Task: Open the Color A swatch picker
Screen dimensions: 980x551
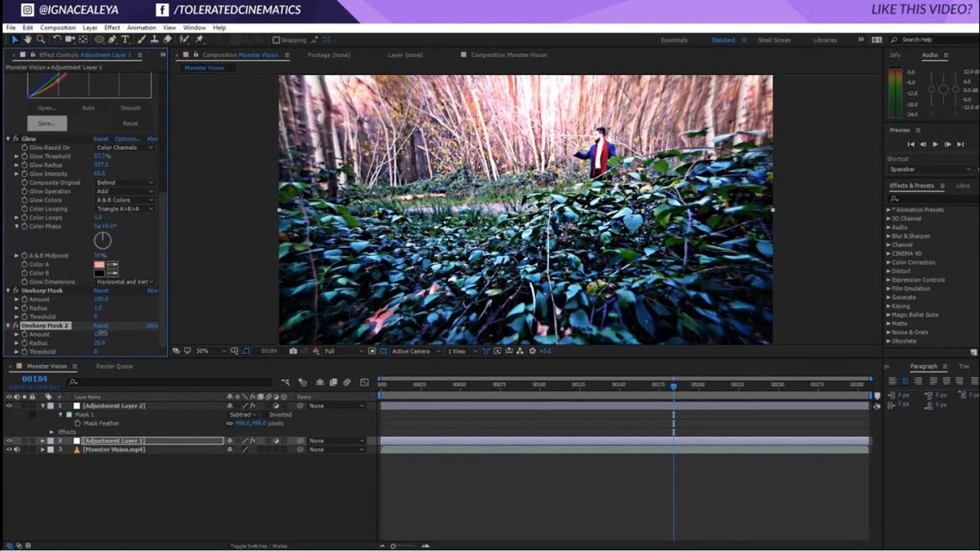Action: (x=99, y=265)
